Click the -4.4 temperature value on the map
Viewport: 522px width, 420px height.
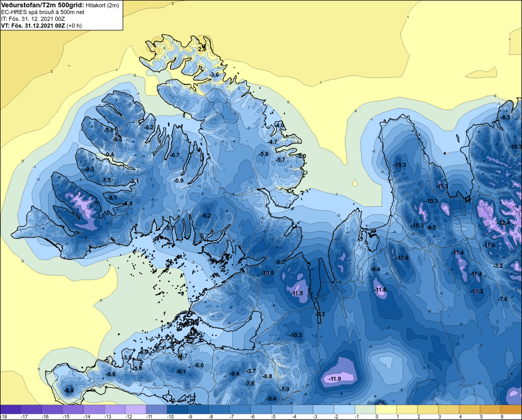127,203
